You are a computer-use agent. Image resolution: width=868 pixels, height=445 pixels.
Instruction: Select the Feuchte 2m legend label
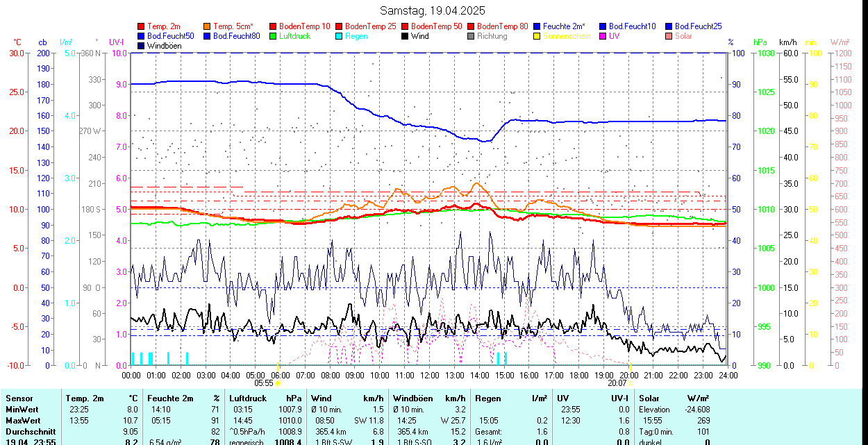click(565, 26)
